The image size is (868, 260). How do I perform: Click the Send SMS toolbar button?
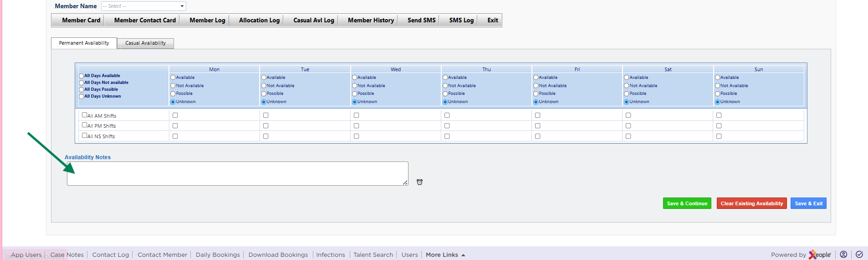click(421, 20)
